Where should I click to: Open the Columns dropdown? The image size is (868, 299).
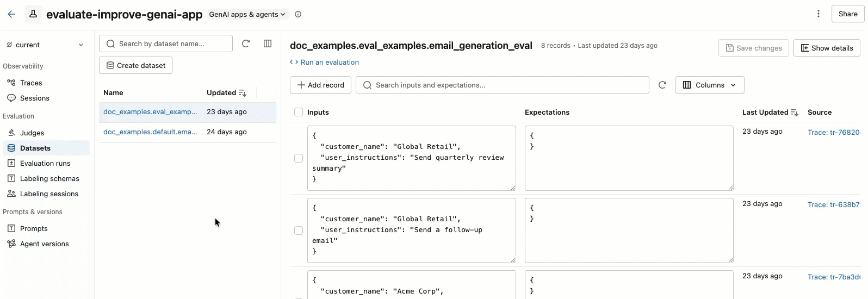pyautogui.click(x=709, y=85)
